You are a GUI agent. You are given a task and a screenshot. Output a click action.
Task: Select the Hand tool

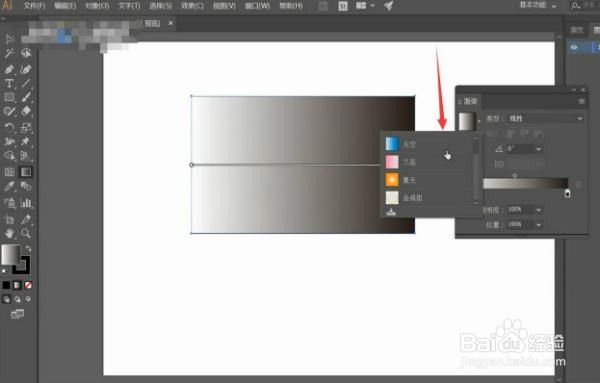point(9,233)
